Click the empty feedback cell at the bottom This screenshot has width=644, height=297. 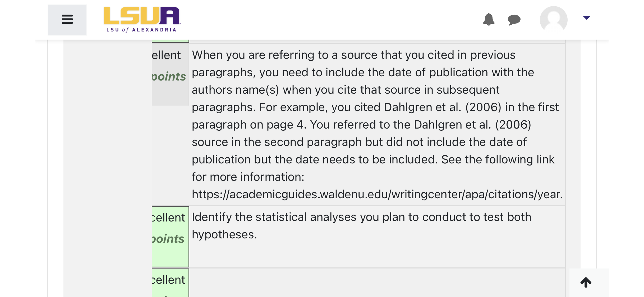[377, 283]
